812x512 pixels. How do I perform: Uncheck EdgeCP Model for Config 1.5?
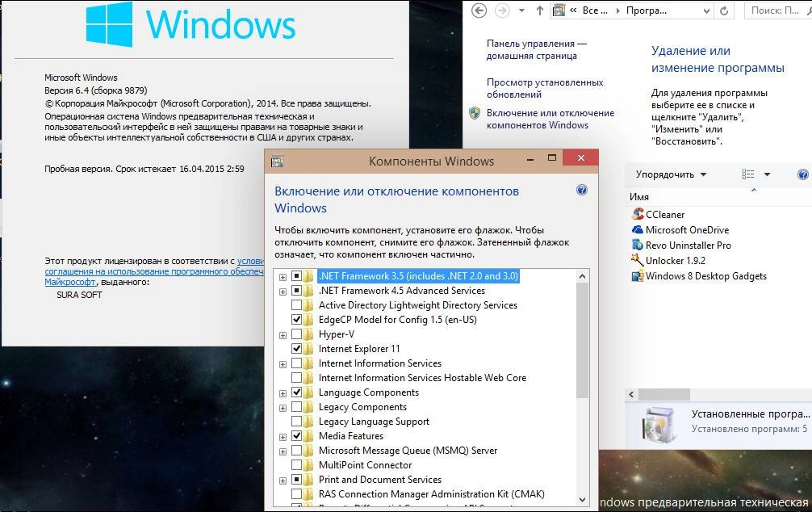(x=297, y=319)
